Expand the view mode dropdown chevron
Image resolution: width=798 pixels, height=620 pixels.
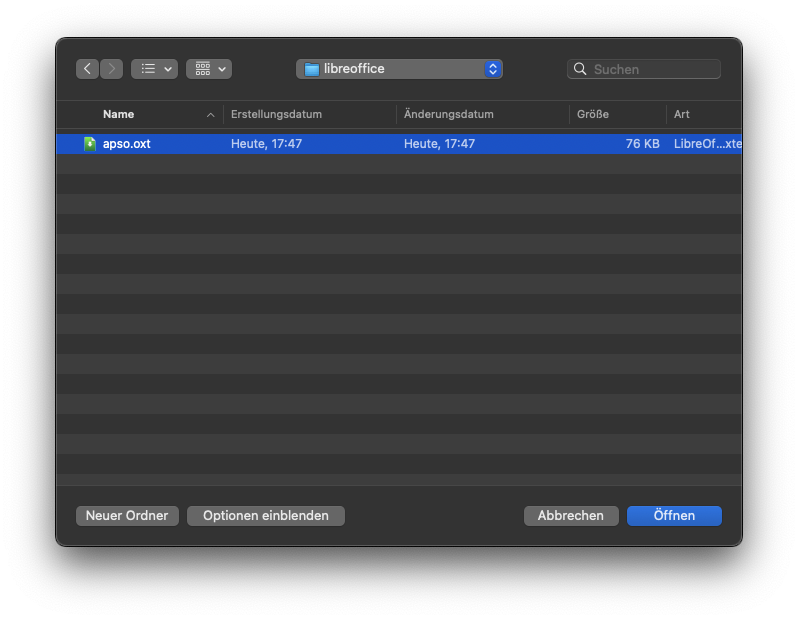point(168,69)
